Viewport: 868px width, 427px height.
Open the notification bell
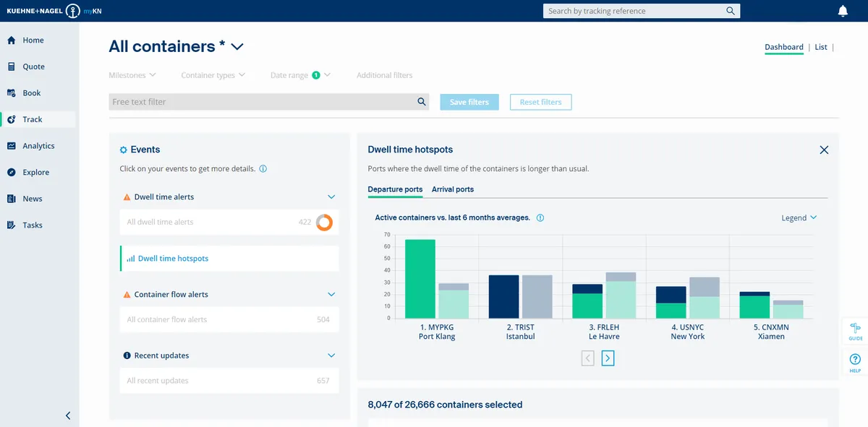(841, 11)
